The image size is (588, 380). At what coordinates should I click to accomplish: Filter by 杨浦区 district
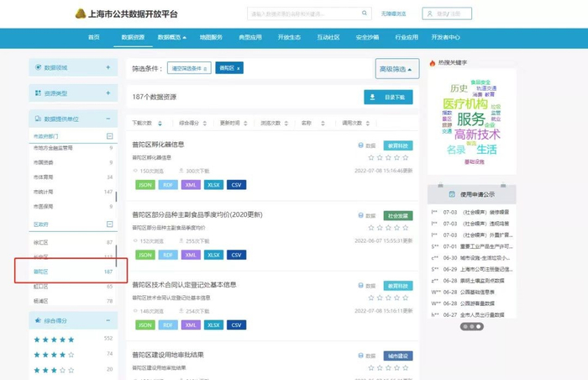73,301
